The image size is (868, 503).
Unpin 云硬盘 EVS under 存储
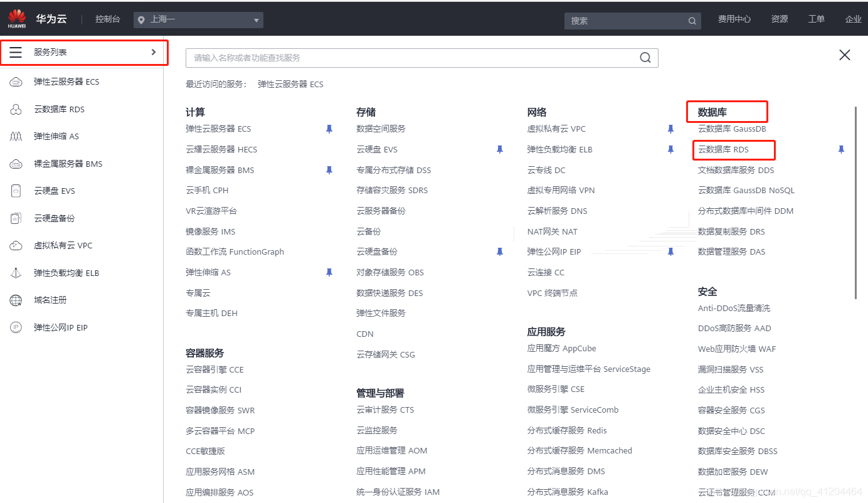pos(500,149)
